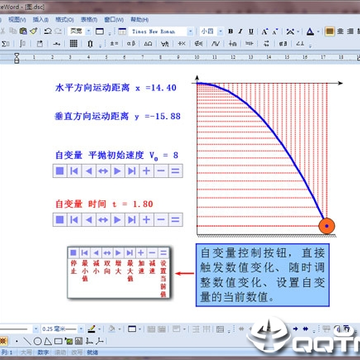The width and height of the screenshot is (360, 360).
Task: Open the 窗口 menu
Action: (114, 19)
